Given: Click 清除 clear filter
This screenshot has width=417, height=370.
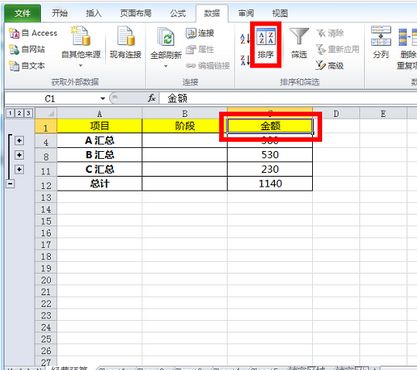Looking at the screenshot, I should pos(330,33).
